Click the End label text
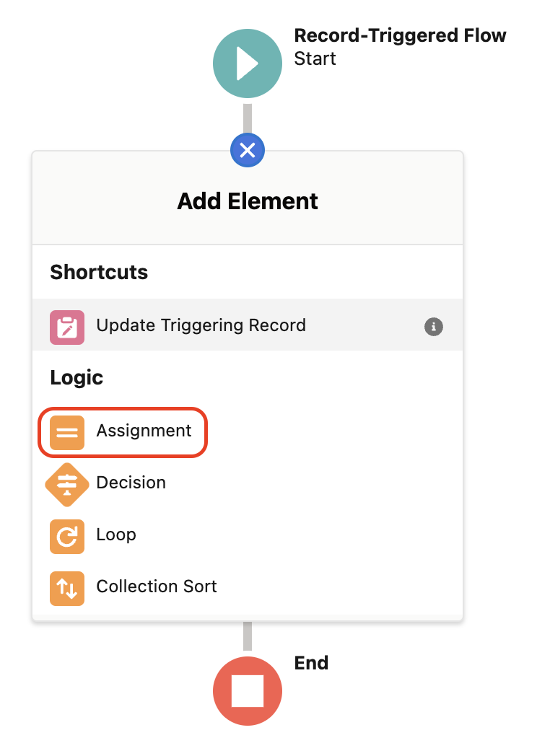The height and width of the screenshot is (756, 537). pyautogui.click(x=311, y=663)
